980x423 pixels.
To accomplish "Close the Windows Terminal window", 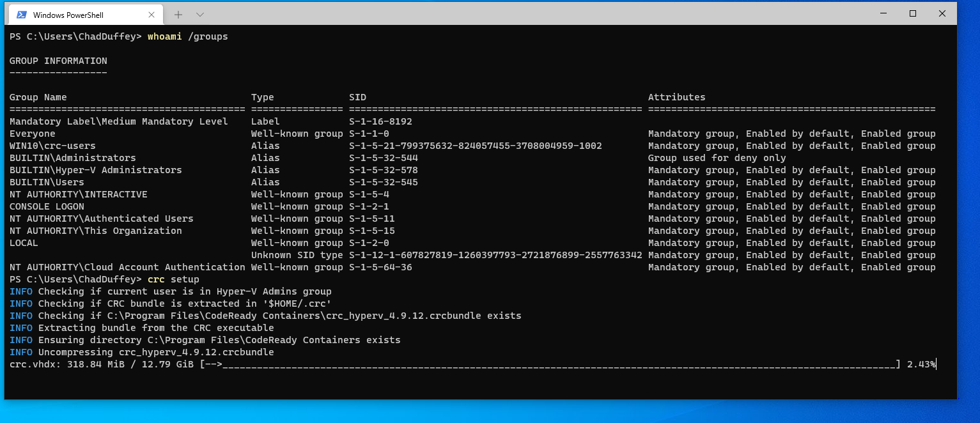I will [x=942, y=13].
